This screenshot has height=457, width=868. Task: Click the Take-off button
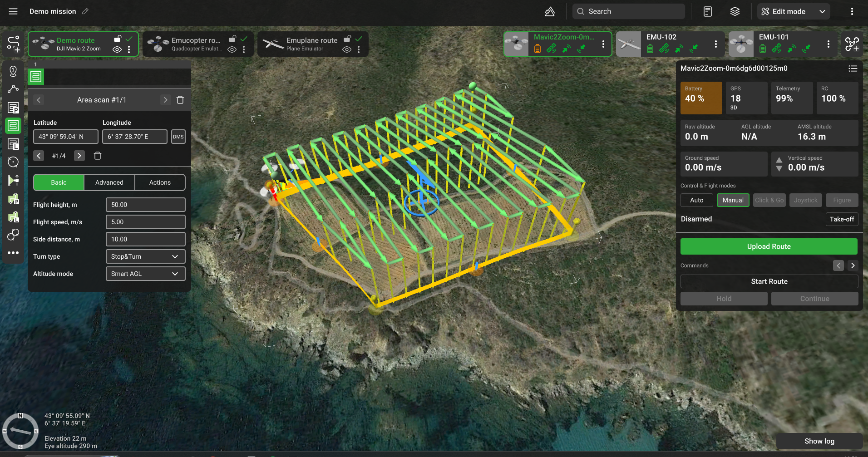point(841,219)
